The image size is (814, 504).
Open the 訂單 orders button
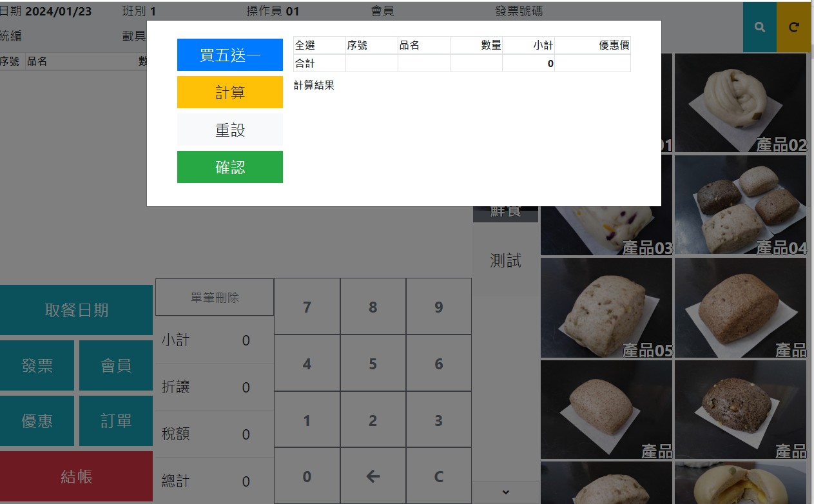116,421
